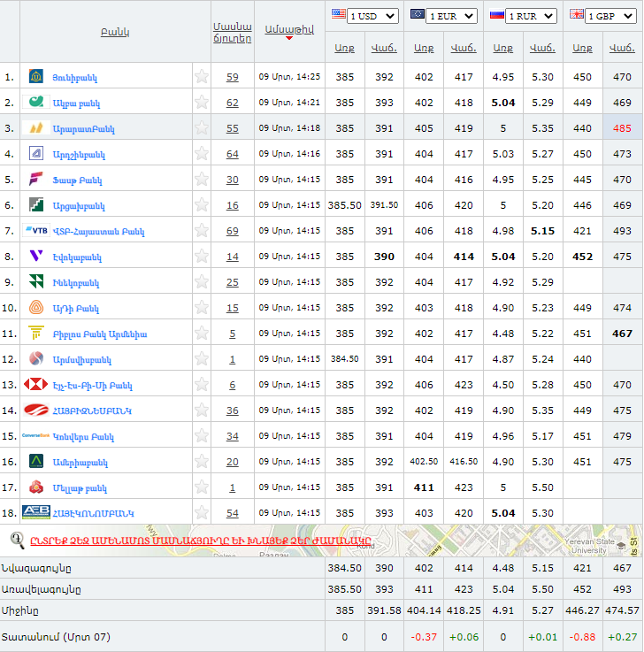This screenshot has width=644, height=652.
Task: Toggle the favorite star in row 4
Action: [202, 153]
